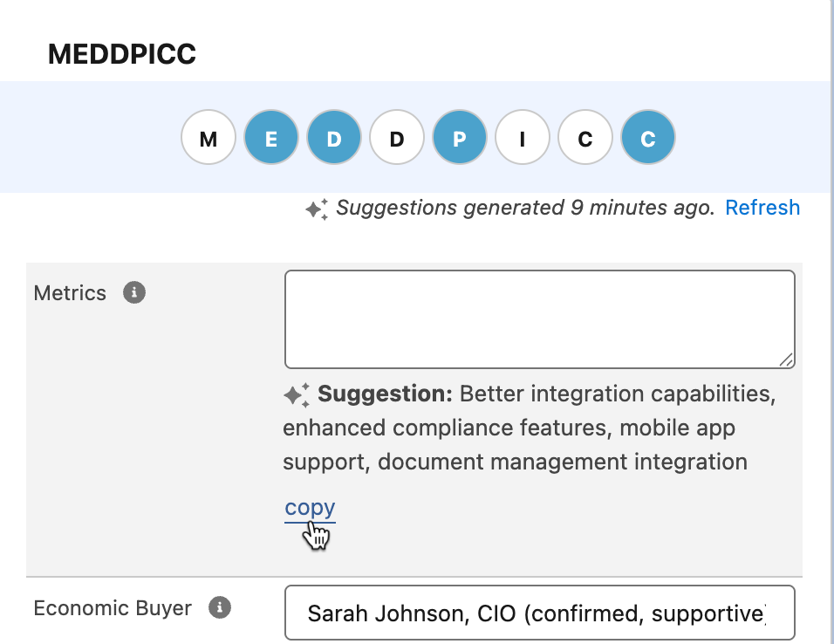Grab the Metrics text area resize handle
This screenshot has width=834, height=644.
point(787,360)
